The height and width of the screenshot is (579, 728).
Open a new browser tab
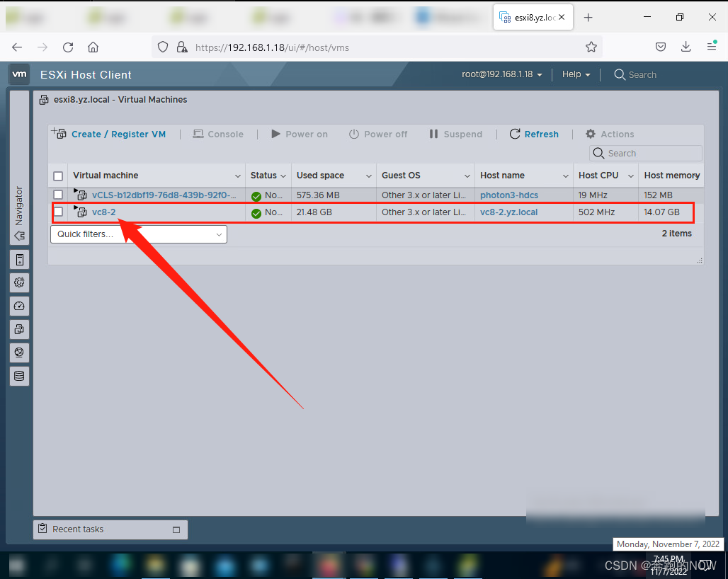click(x=588, y=18)
